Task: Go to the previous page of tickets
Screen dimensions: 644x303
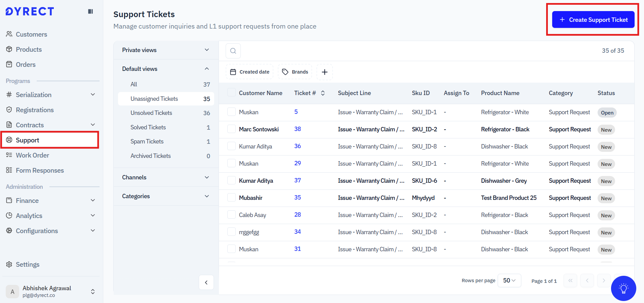Action: 587,280
